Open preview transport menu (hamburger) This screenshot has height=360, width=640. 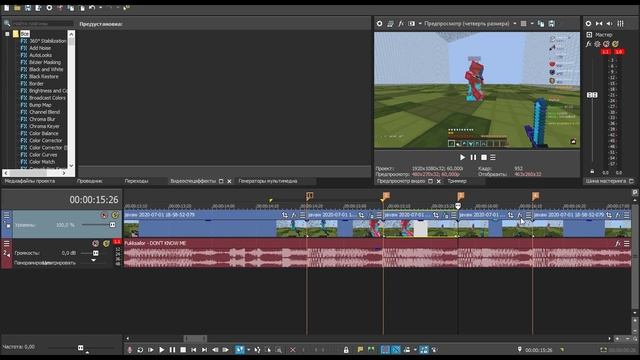[493, 157]
